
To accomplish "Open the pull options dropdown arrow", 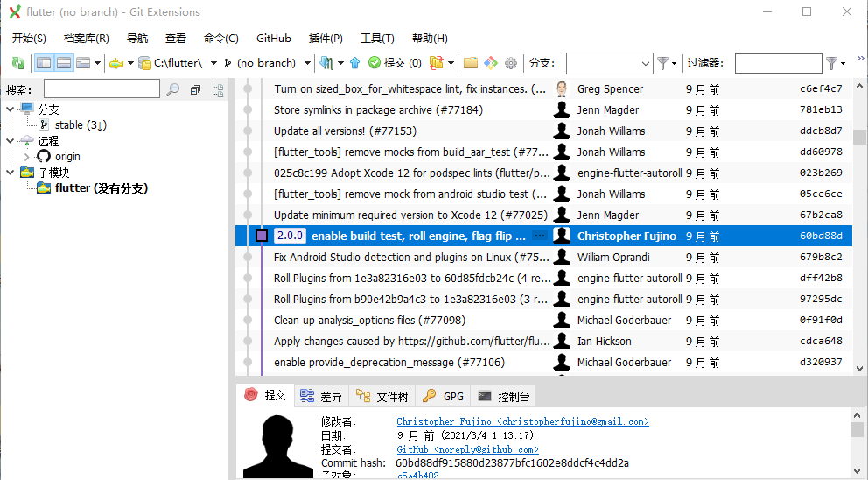I will [340, 63].
